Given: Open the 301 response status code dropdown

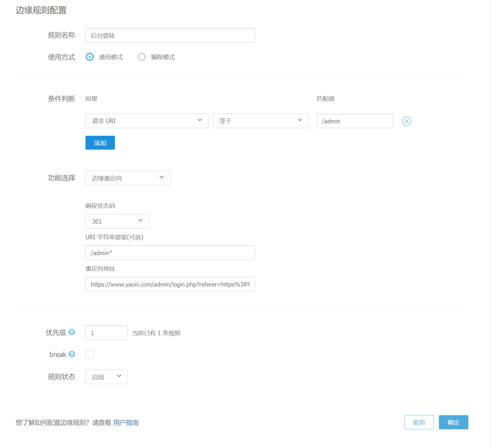Looking at the screenshot, I should tap(117, 221).
